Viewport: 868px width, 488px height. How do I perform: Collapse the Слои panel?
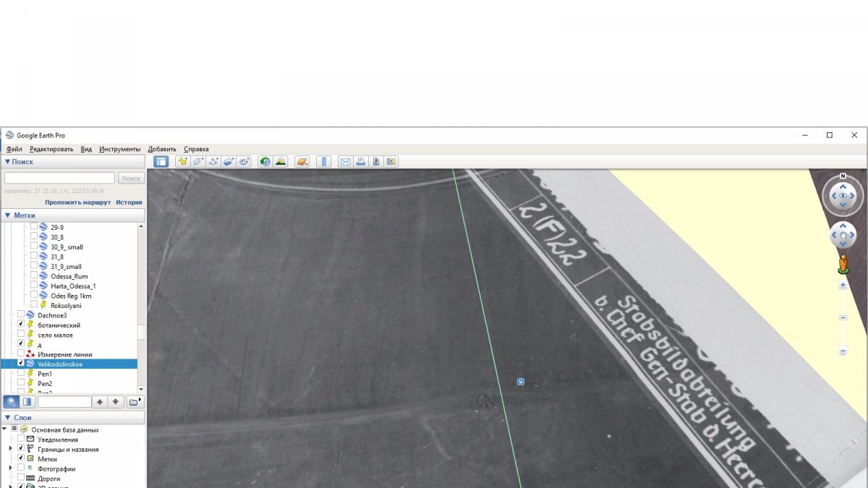point(7,417)
